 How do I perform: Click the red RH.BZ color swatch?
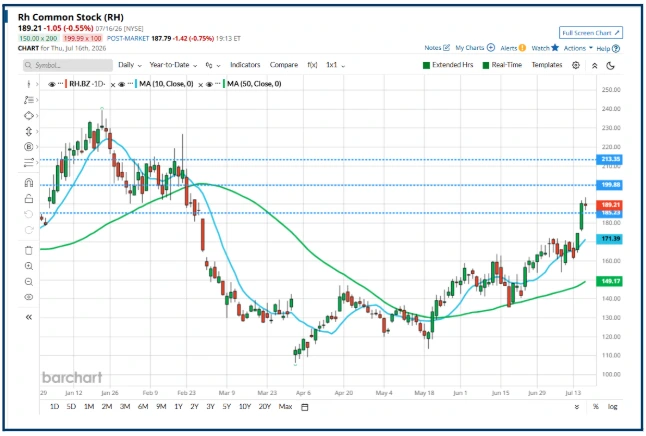click(66, 84)
